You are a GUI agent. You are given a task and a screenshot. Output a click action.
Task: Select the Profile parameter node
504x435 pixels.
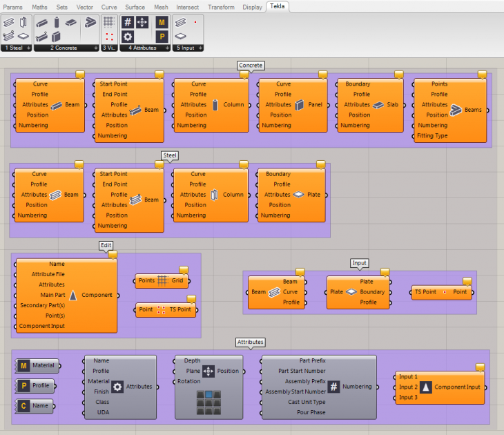click(x=35, y=385)
